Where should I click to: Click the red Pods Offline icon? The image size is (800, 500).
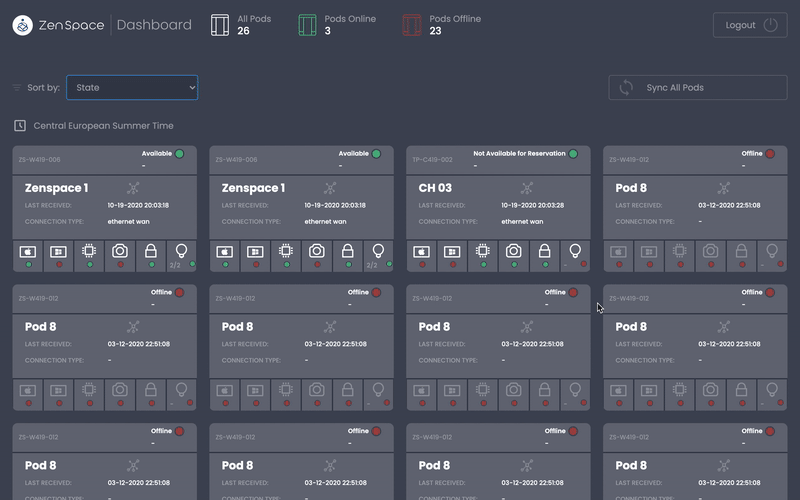tap(412, 25)
